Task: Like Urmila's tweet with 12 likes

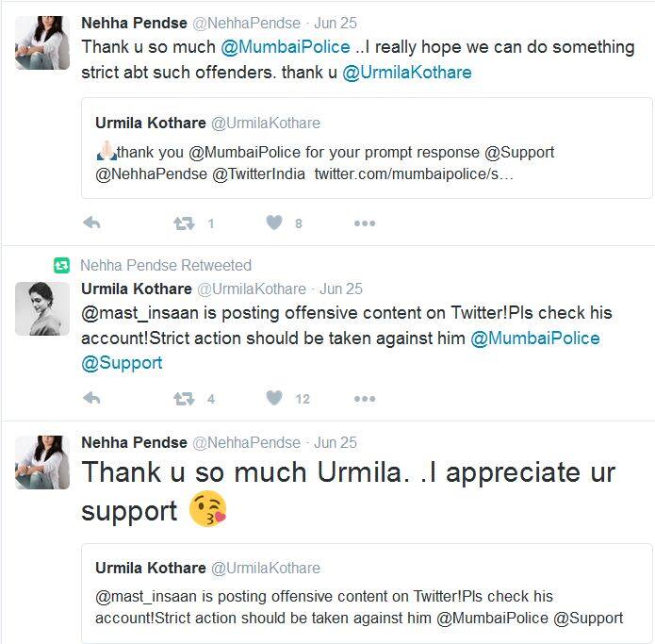Action: 274,399
